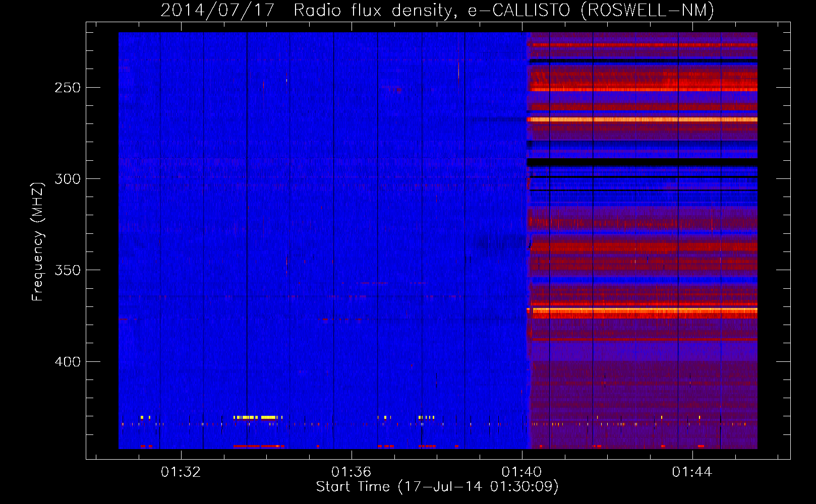Click the plot title '2014/07/17 Radio flux density'
816x504 pixels.
(x=437, y=10)
